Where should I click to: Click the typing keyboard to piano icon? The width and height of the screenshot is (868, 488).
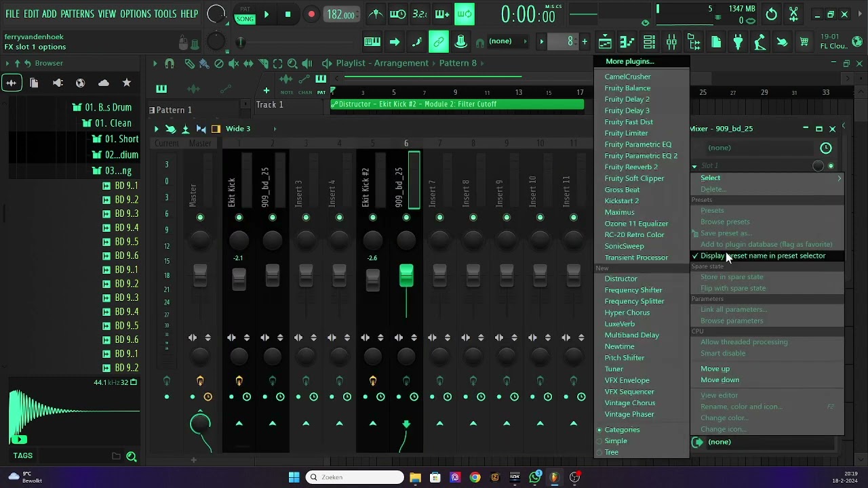372,42
